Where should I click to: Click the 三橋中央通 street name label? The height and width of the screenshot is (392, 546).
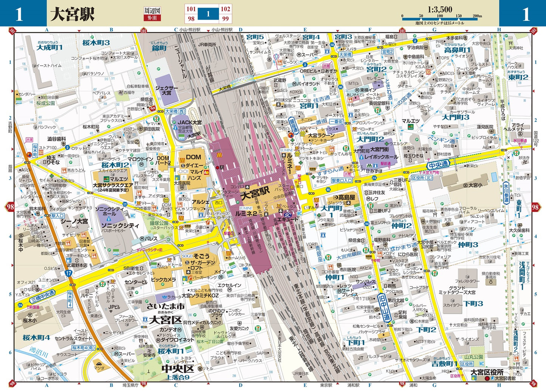[43, 296]
